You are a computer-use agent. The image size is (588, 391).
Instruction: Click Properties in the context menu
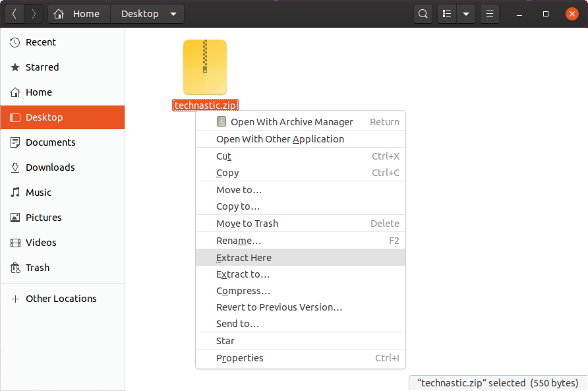tap(240, 358)
